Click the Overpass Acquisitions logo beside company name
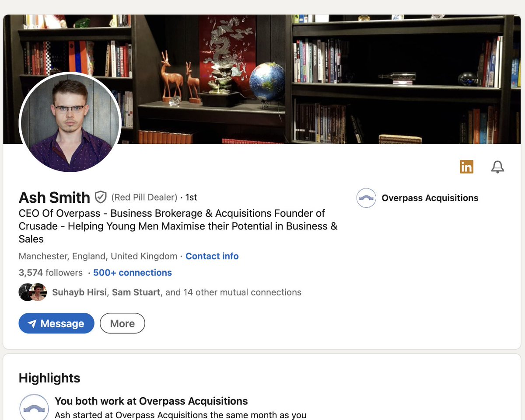This screenshot has width=525, height=420. click(366, 198)
